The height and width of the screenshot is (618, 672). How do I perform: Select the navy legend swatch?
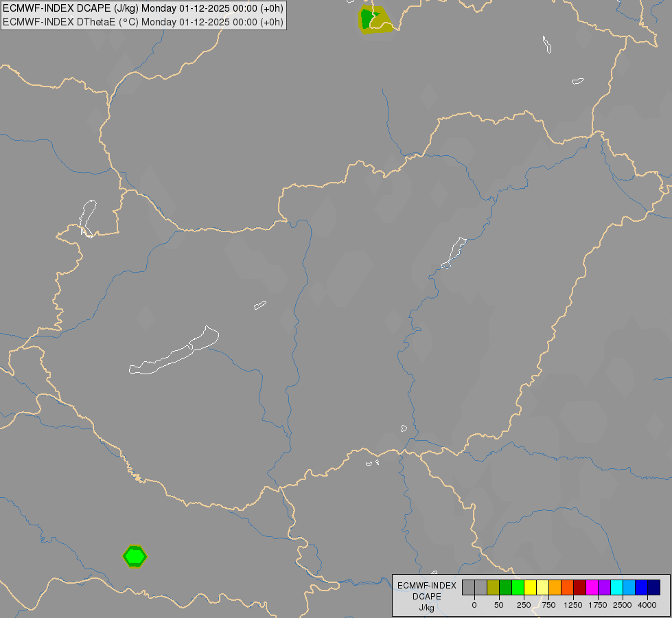click(x=654, y=588)
